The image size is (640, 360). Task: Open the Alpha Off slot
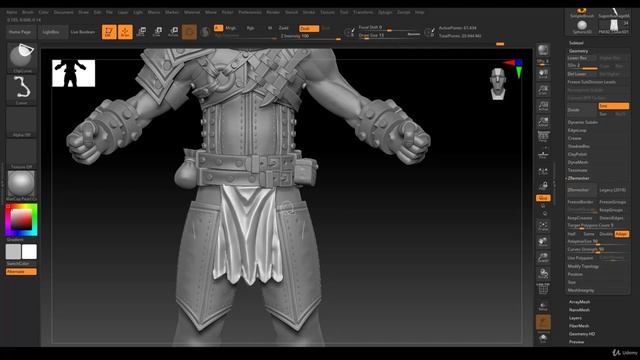[22, 122]
